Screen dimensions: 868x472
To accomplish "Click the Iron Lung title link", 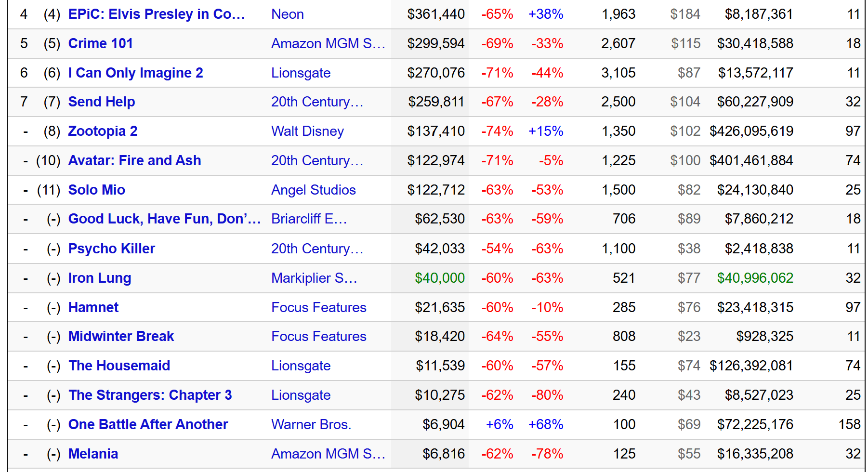I will [99, 278].
